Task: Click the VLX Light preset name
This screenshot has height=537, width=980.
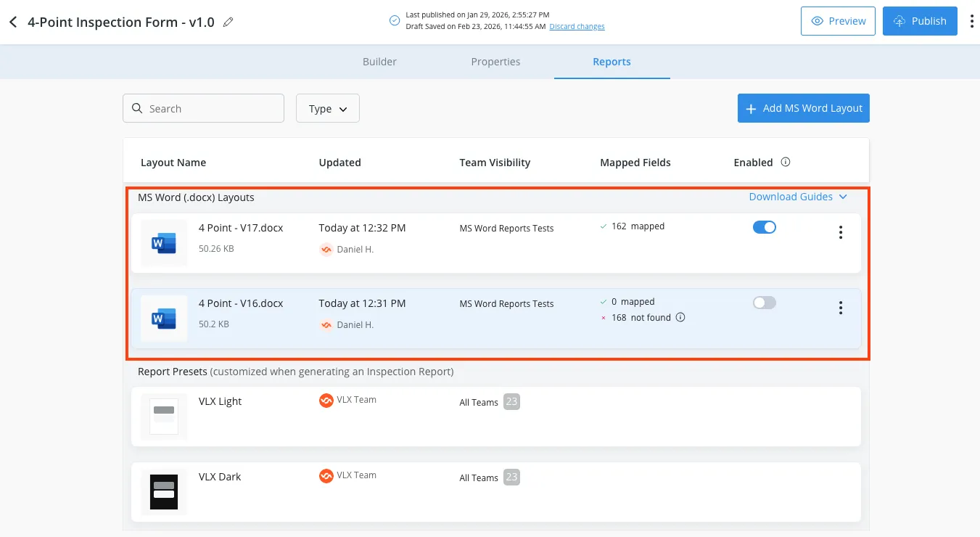Action: point(220,401)
